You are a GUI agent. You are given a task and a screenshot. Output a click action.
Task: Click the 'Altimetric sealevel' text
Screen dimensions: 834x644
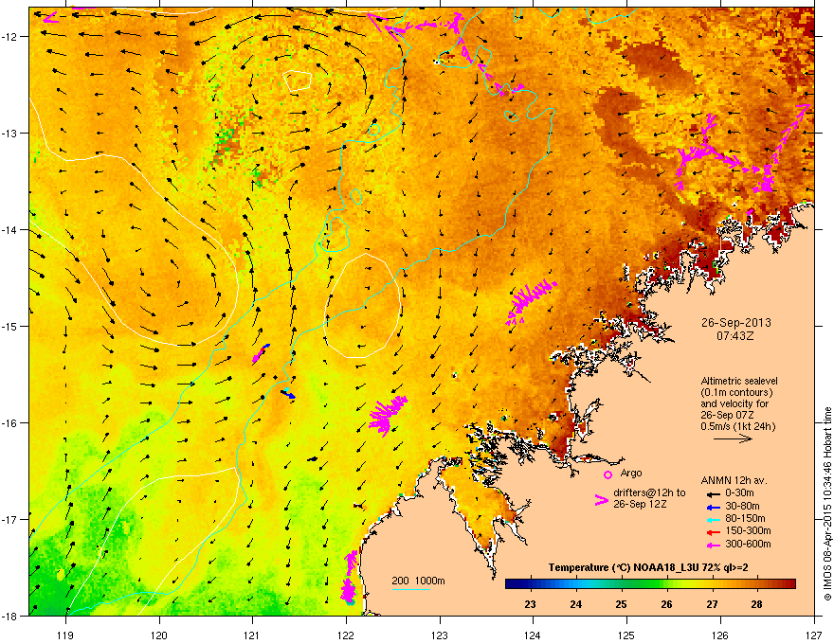(739, 381)
